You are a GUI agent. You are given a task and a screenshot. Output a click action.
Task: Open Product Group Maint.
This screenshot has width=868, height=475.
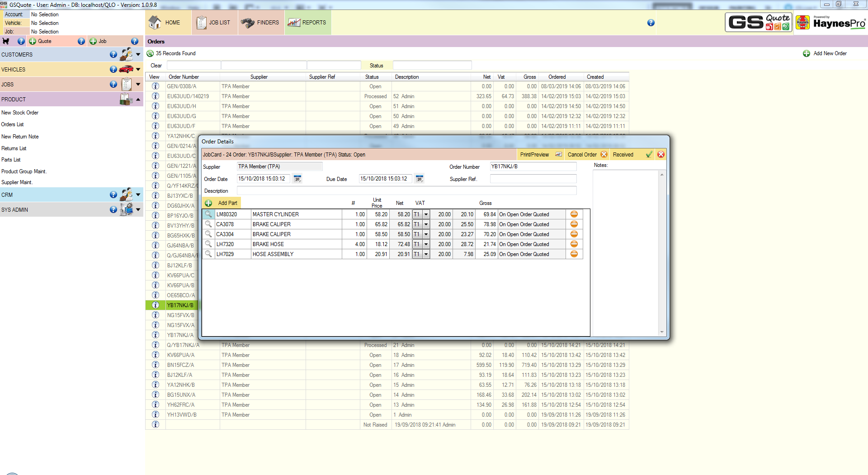[24, 171]
